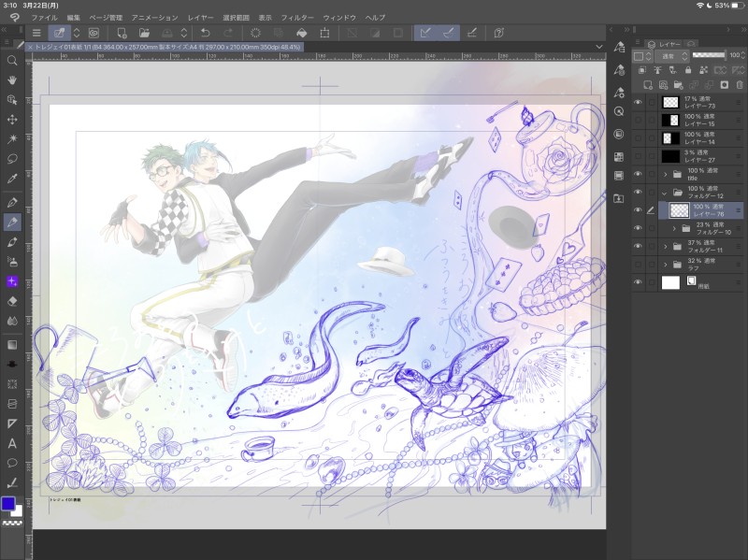Click the Scale/Rotate transform icon

coord(324,33)
